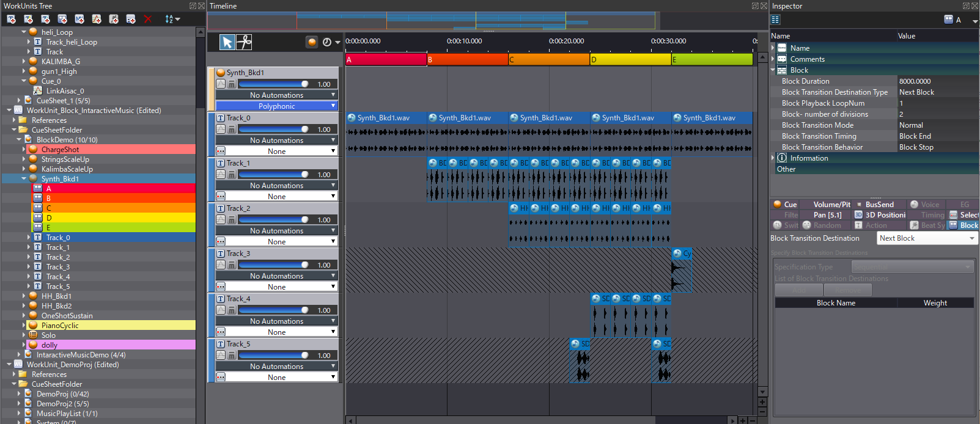Click the Block Duration value field 8000.0000
The image size is (980, 424).
(x=937, y=81)
